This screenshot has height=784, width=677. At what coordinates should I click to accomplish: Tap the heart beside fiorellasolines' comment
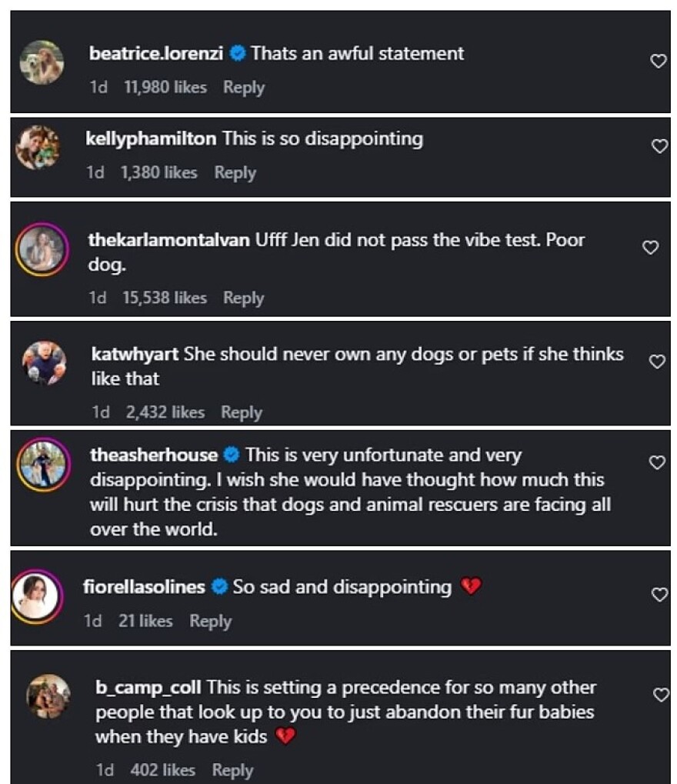click(x=659, y=594)
